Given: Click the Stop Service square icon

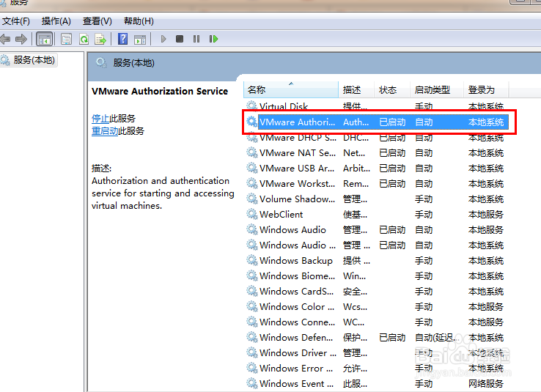Looking at the screenshot, I should click(180, 39).
